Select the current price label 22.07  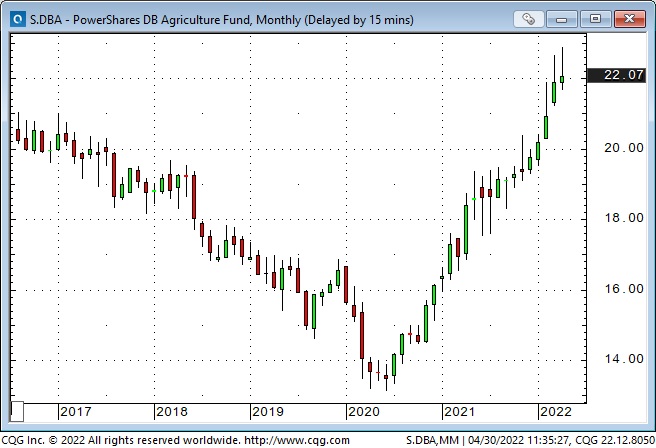(617, 75)
